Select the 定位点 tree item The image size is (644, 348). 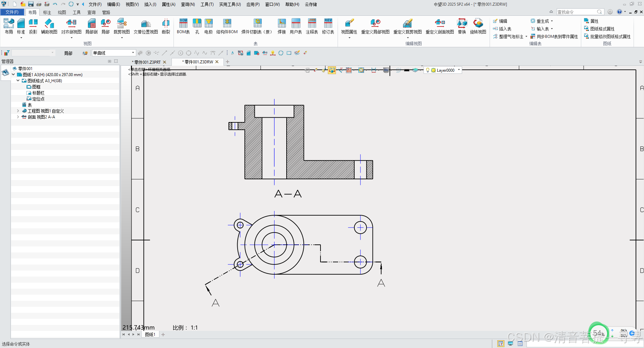tap(36, 99)
